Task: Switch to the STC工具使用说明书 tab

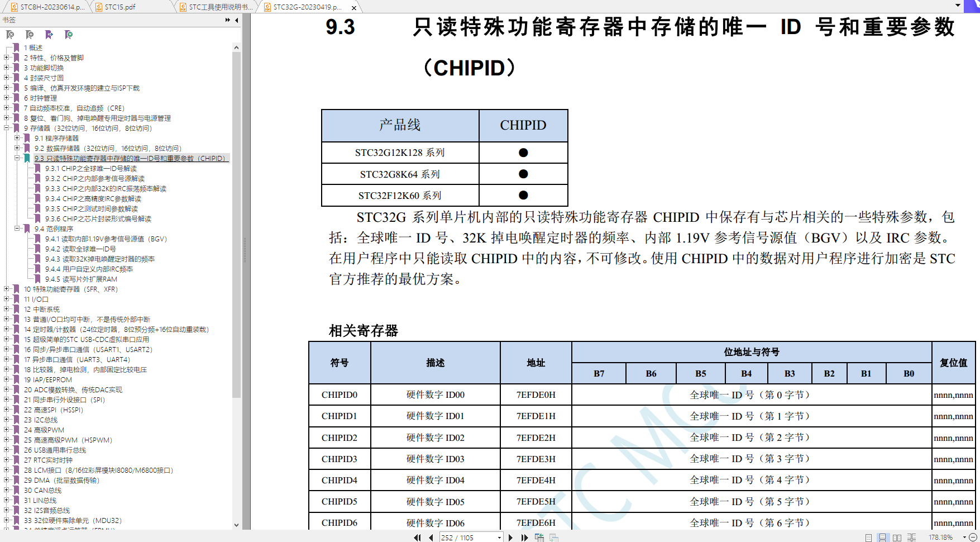Action: 216,7
